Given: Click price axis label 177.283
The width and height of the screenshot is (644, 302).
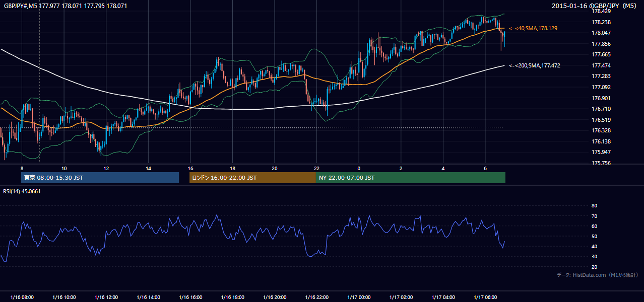Looking at the screenshot, I should tap(601, 76).
